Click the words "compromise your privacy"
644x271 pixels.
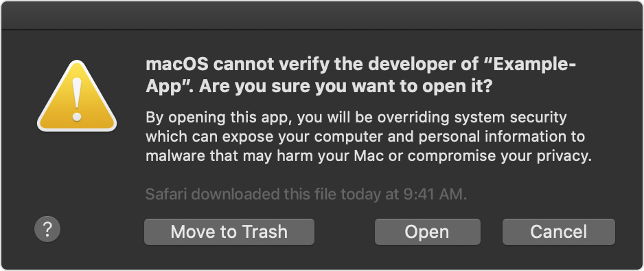pos(499,157)
